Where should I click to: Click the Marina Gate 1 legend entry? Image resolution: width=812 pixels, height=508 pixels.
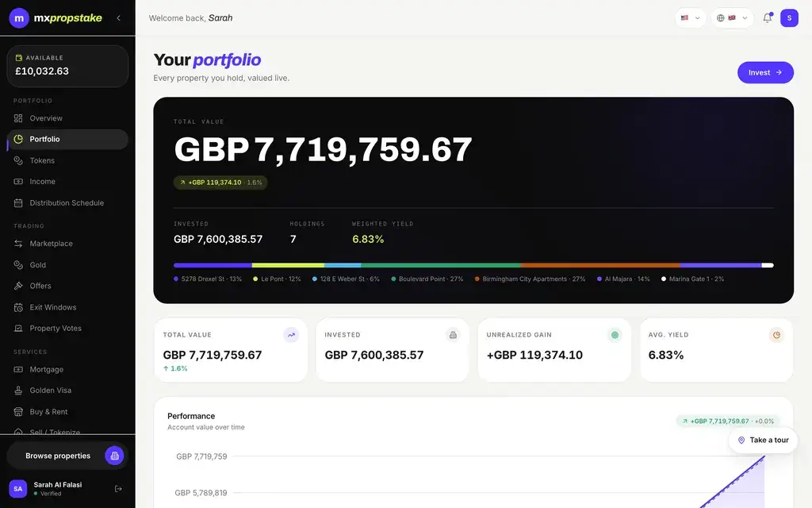click(x=693, y=279)
